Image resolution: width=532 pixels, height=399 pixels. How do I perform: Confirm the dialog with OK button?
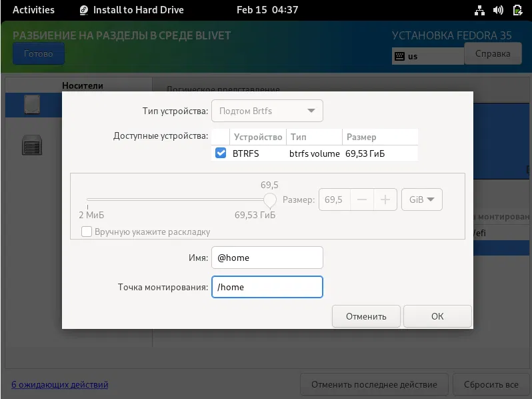coord(437,316)
